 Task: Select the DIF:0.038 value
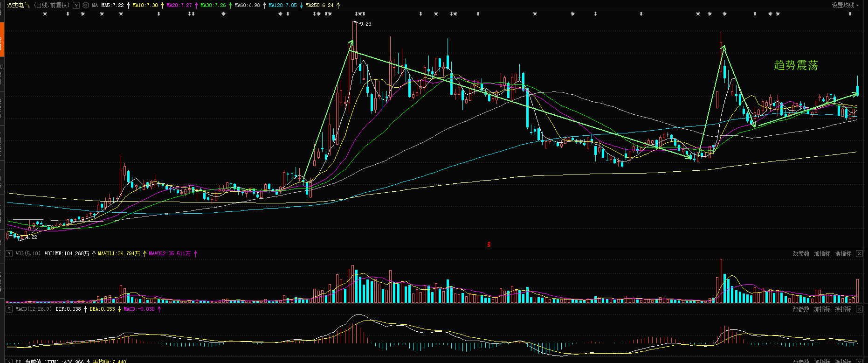coord(68,309)
